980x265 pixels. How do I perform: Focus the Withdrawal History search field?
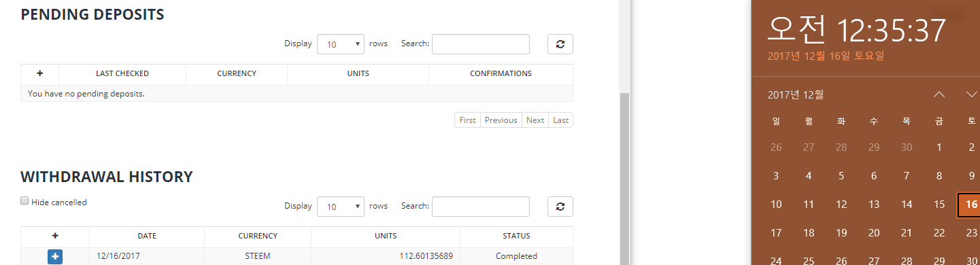pyautogui.click(x=481, y=207)
